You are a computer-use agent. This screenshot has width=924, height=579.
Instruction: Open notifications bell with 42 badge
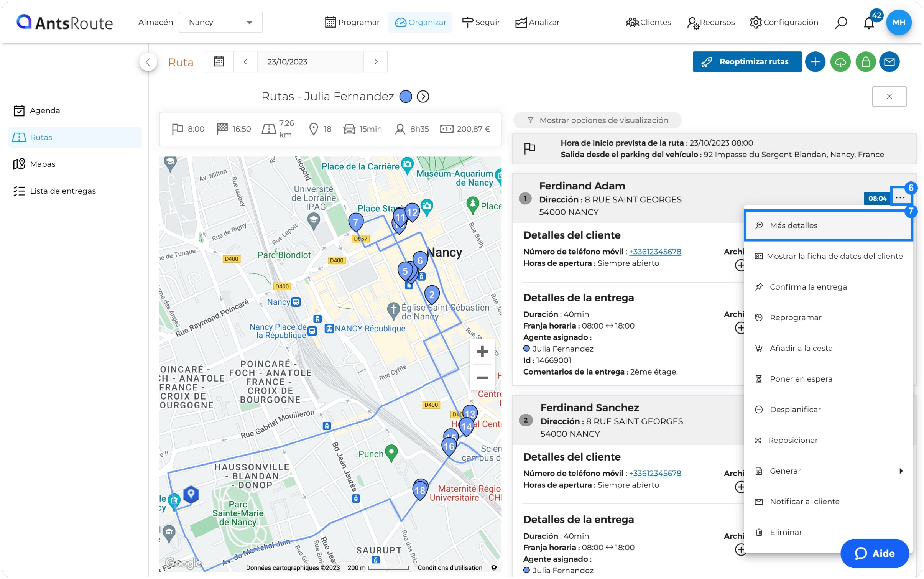click(x=869, y=23)
